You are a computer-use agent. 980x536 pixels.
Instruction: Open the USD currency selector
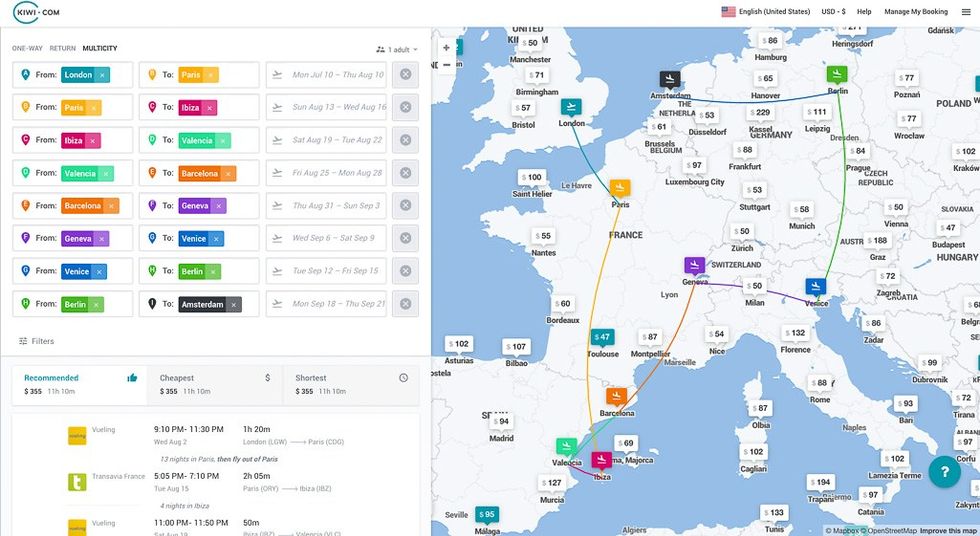click(x=834, y=12)
